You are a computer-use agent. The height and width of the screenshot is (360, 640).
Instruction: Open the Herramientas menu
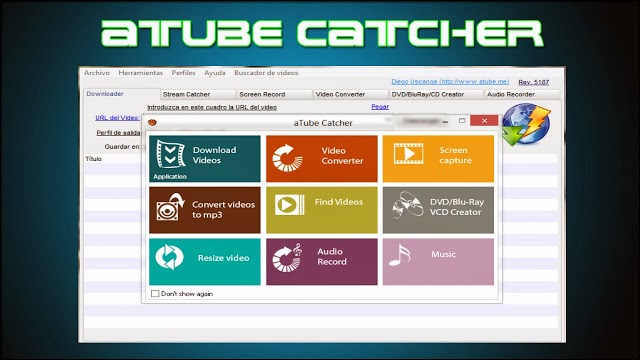tap(141, 73)
